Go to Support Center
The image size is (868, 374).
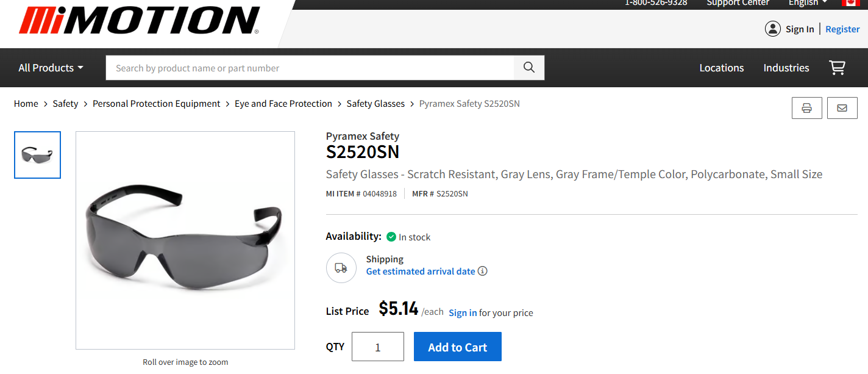point(738,3)
